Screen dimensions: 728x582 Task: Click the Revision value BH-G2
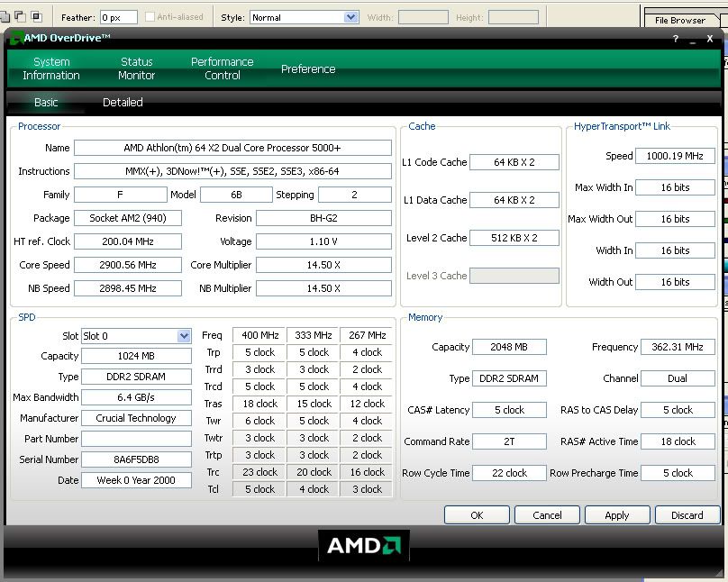(x=323, y=218)
